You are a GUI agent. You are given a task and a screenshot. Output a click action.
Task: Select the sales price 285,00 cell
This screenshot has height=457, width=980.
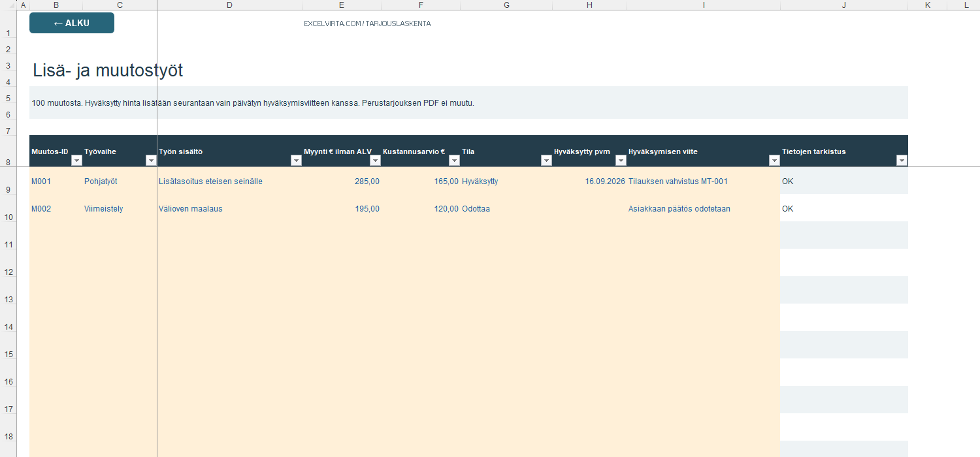pos(342,181)
